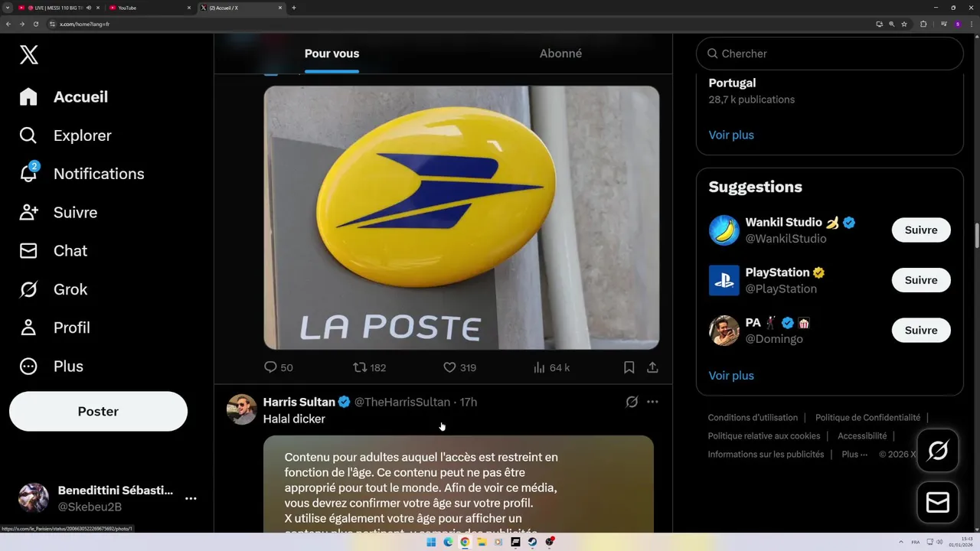Expand the Plus more options menu
Screen dimensions: 980x551
tap(51, 367)
